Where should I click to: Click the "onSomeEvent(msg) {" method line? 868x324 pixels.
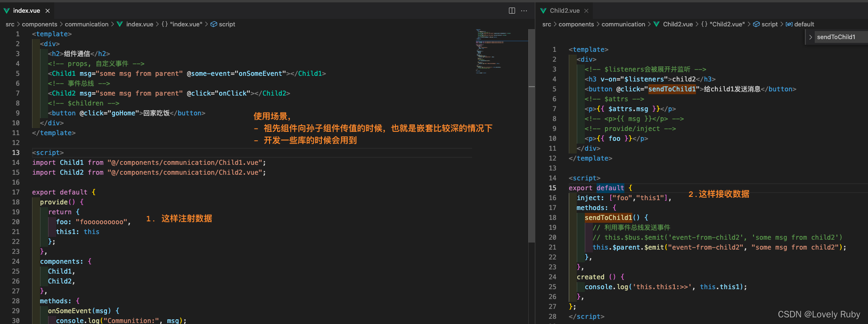pos(84,311)
